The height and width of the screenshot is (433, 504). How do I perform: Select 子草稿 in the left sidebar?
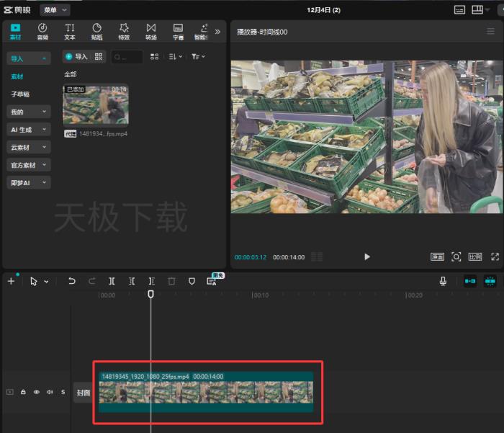(20, 94)
